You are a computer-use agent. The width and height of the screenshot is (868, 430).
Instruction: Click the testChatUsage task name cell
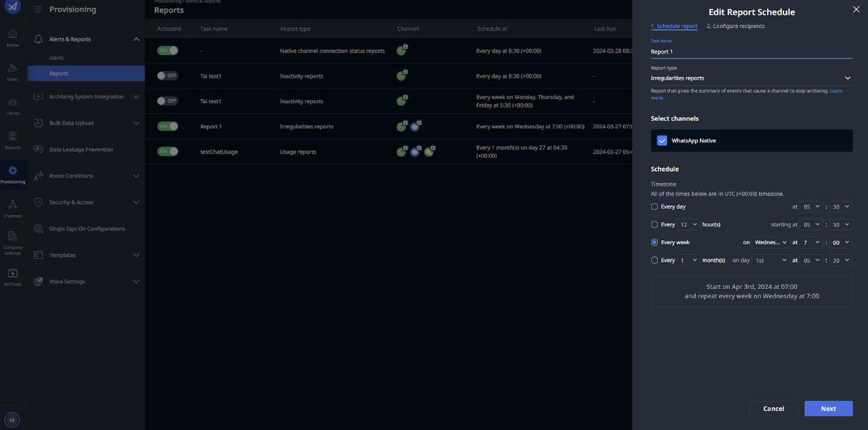[218, 151]
